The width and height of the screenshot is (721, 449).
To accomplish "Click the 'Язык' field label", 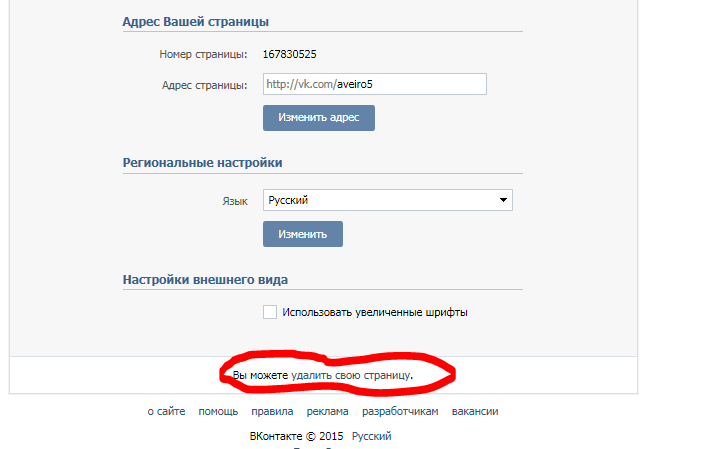I will click(x=235, y=201).
